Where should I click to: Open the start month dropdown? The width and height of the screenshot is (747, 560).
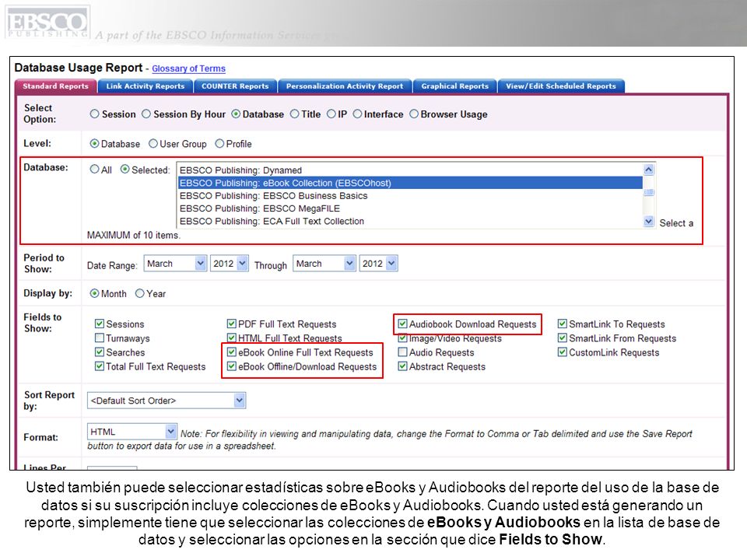click(x=175, y=264)
